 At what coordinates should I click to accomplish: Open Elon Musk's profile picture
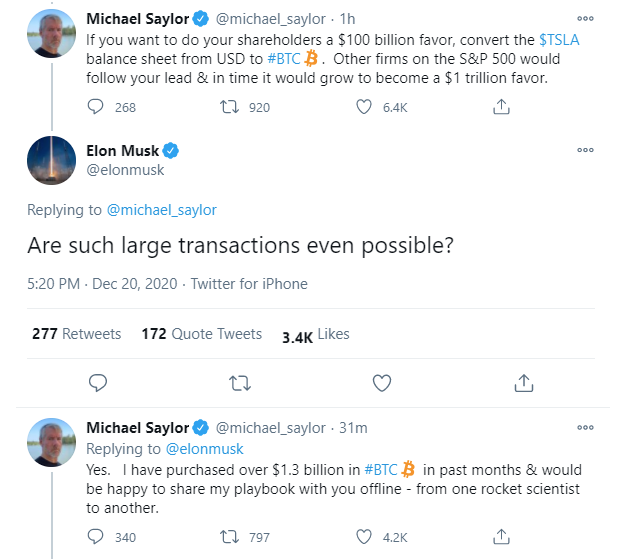click(51, 161)
